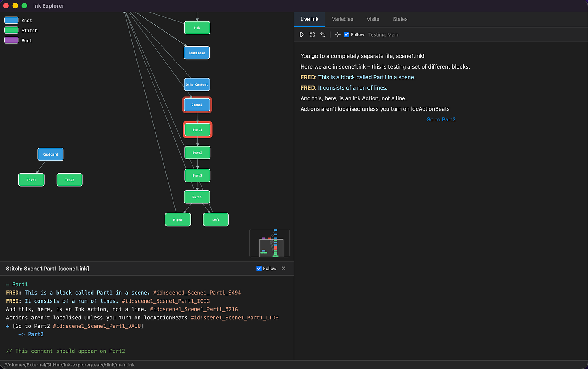Viewport: 588px width, 369px height.
Task: Click the story line 'And this, here, is an Ink Action'
Action: point(354,98)
